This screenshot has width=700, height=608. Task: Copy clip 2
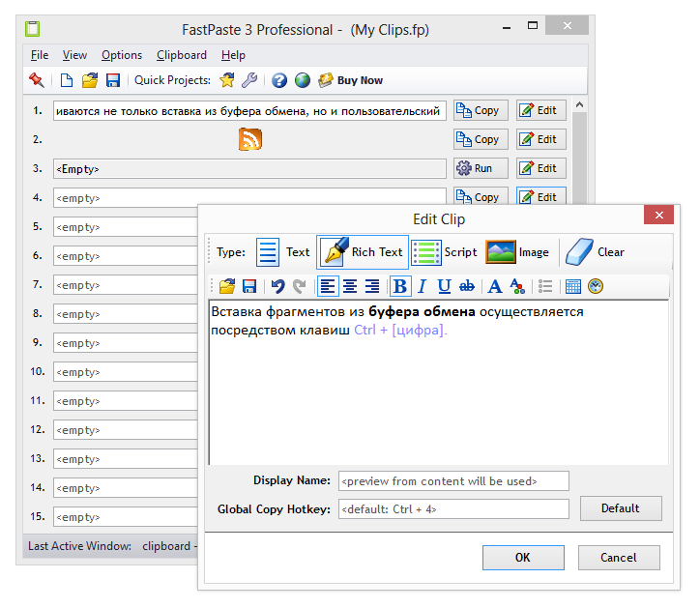481,139
